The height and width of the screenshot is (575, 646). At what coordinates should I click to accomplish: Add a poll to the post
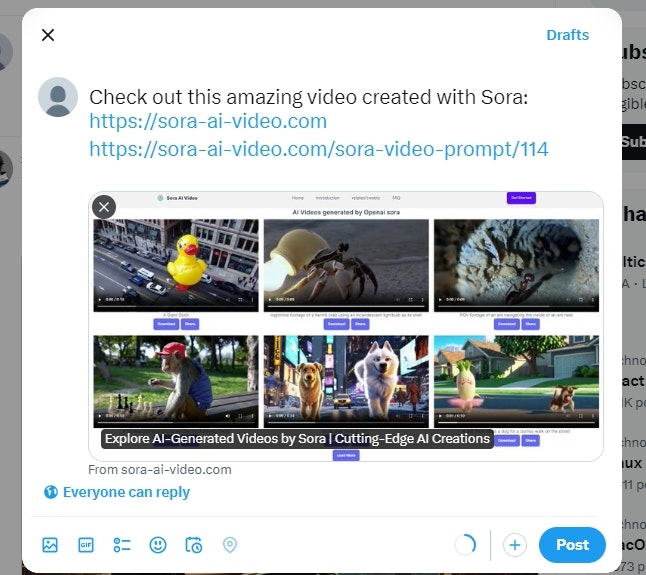pyautogui.click(x=122, y=545)
